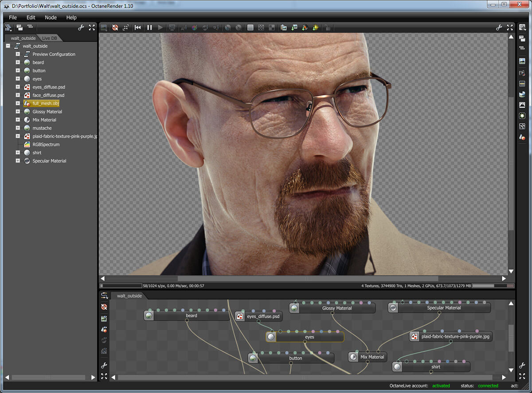Viewport: 532px width, 393px height.
Task: Select the beard node in graph editor
Action: tap(187, 315)
